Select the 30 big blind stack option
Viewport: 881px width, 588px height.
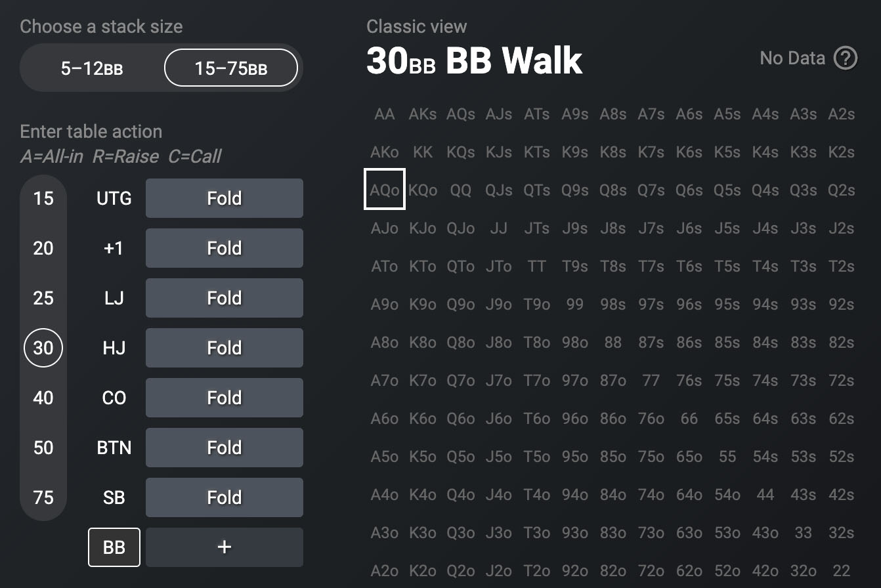coord(43,348)
